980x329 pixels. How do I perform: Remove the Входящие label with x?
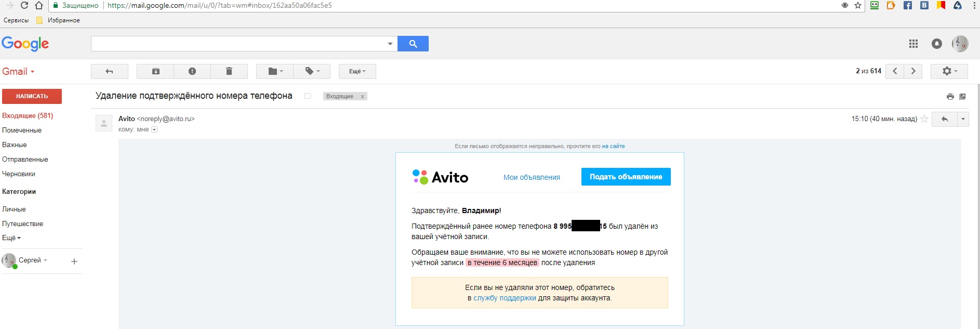(362, 96)
